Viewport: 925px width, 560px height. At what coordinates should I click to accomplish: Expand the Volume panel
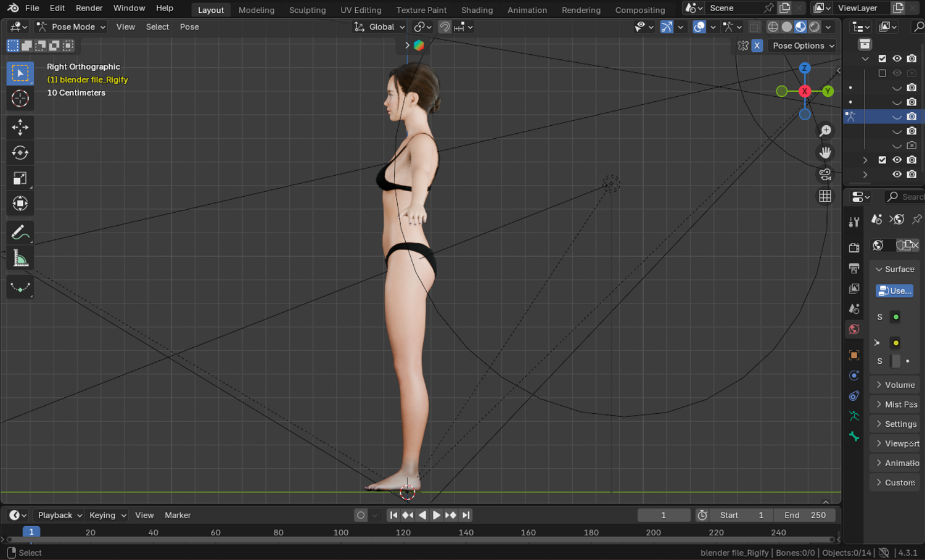point(895,385)
